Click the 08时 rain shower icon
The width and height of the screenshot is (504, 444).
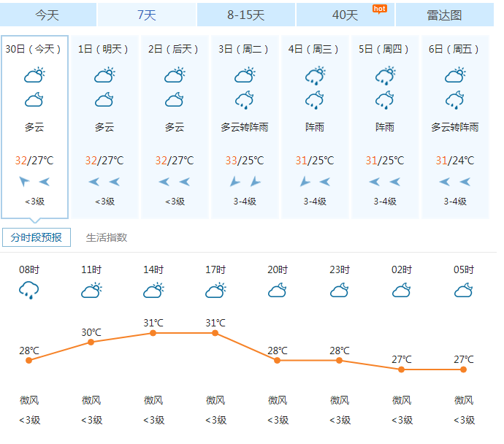29,291
